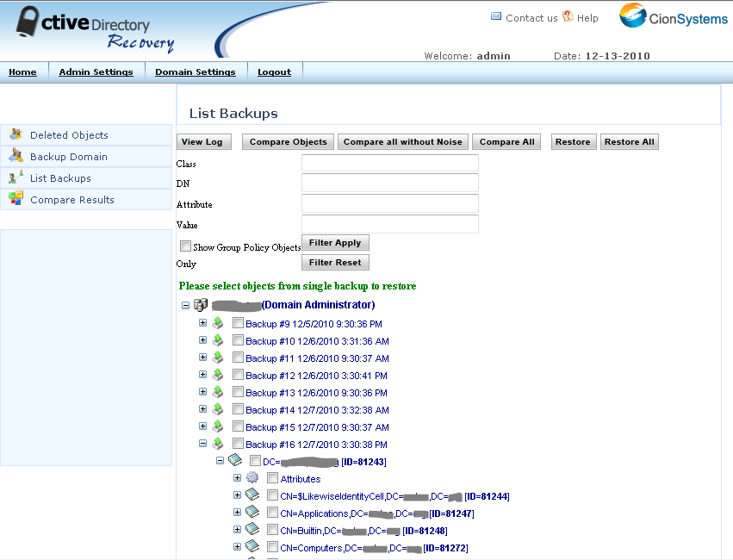Check the Backup #12 checkbox
Screen dimensions: 733x560
click(238, 375)
